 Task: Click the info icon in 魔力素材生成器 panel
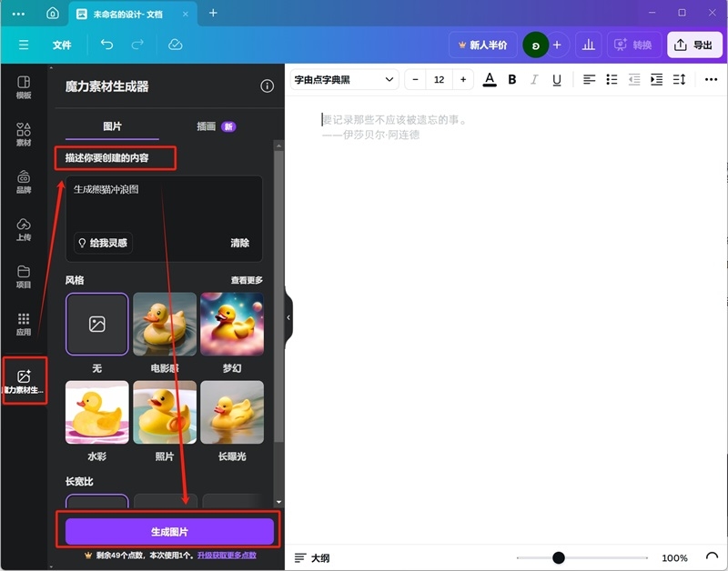pos(267,85)
